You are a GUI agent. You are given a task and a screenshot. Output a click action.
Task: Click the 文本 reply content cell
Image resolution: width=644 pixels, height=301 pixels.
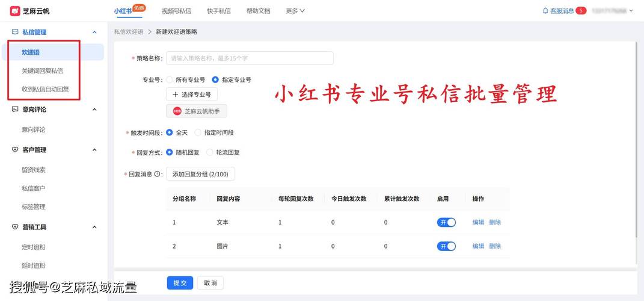[222, 223]
